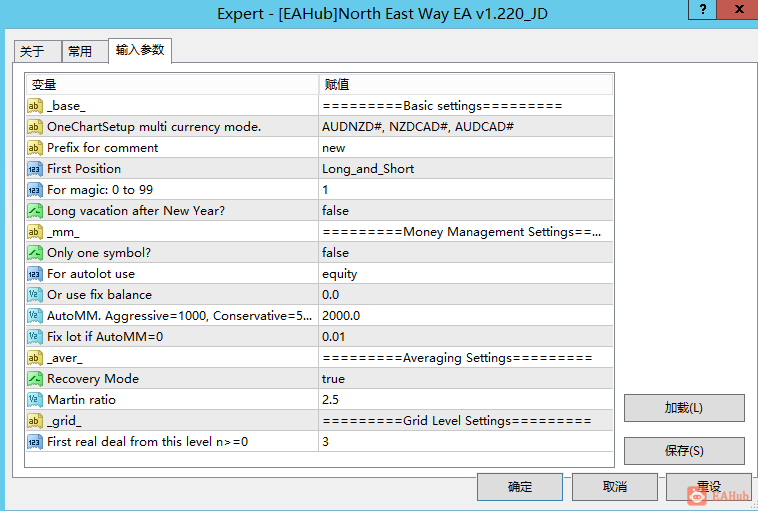Click the boolean icon beside Long vacation after New Year?
The width and height of the screenshot is (758, 511).
pyautogui.click(x=35, y=211)
